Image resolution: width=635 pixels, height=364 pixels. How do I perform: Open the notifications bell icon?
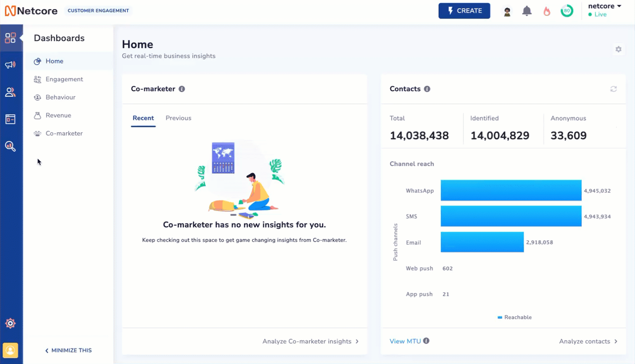point(527,11)
